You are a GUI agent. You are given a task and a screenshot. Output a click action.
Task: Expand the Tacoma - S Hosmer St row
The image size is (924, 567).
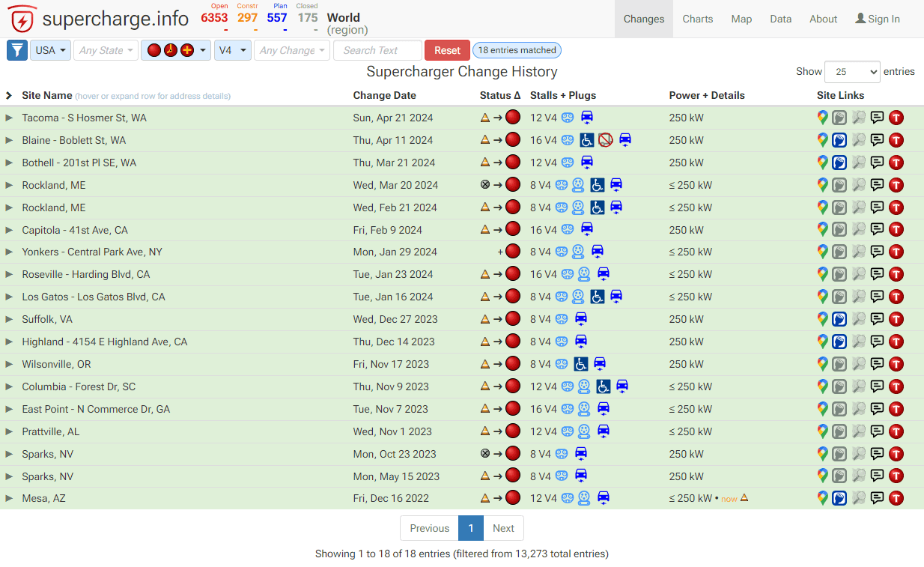pyautogui.click(x=9, y=118)
